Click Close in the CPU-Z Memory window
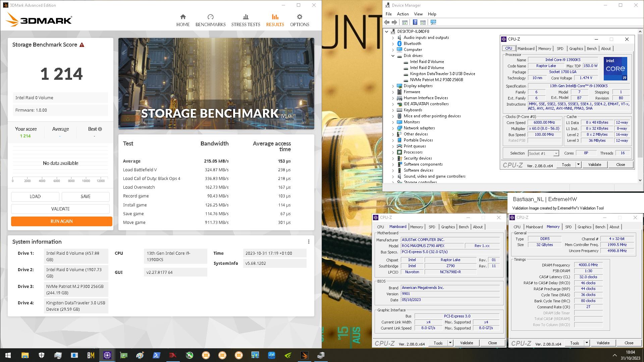644x362 pixels. coord(629,343)
